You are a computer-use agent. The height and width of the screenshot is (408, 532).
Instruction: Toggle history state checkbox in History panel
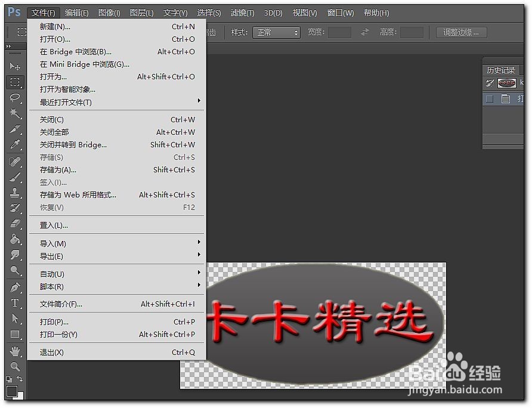point(490,99)
